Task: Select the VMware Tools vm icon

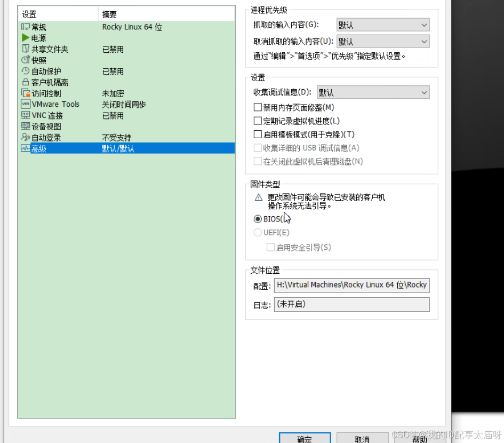Action: (x=26, y=104)
